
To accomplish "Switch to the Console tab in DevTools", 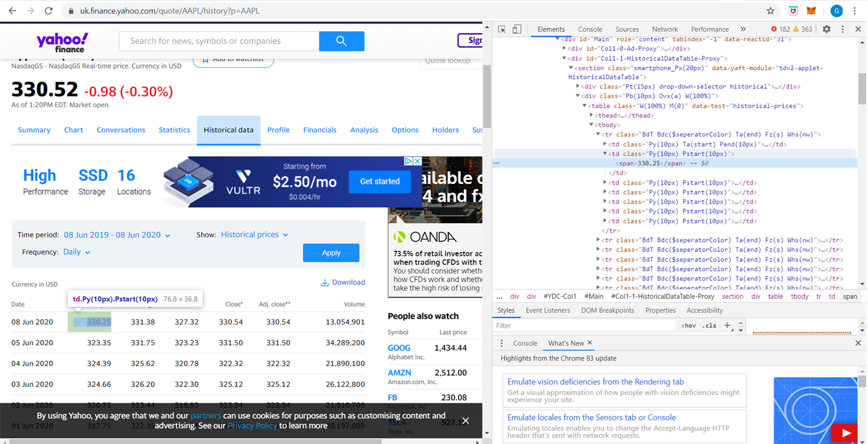I will coord(590,29).
